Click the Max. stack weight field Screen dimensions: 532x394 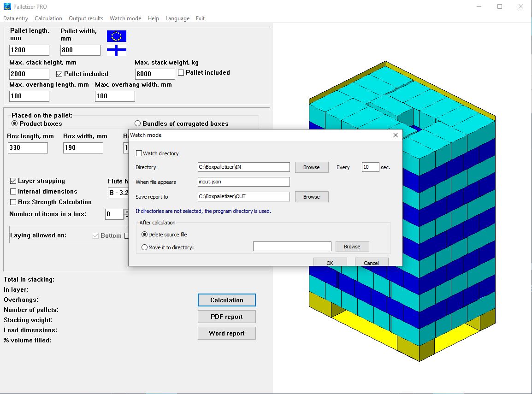point(155,74)
